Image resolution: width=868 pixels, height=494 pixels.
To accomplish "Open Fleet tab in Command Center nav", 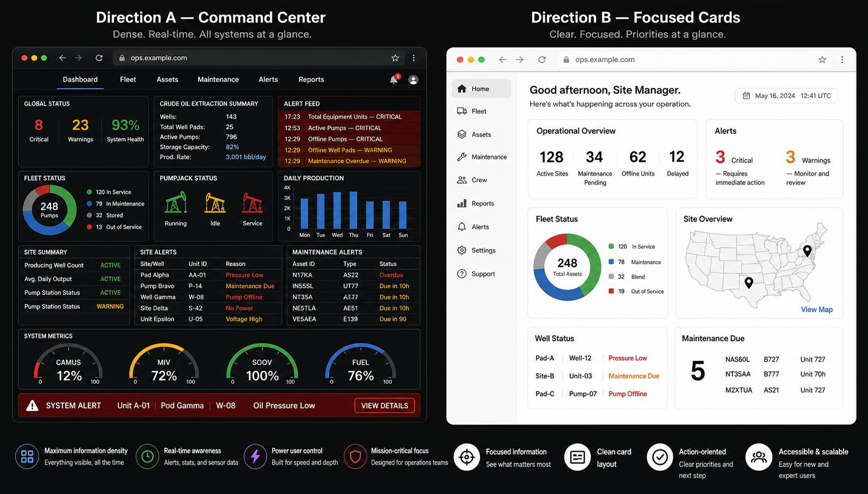I will 128,79.
